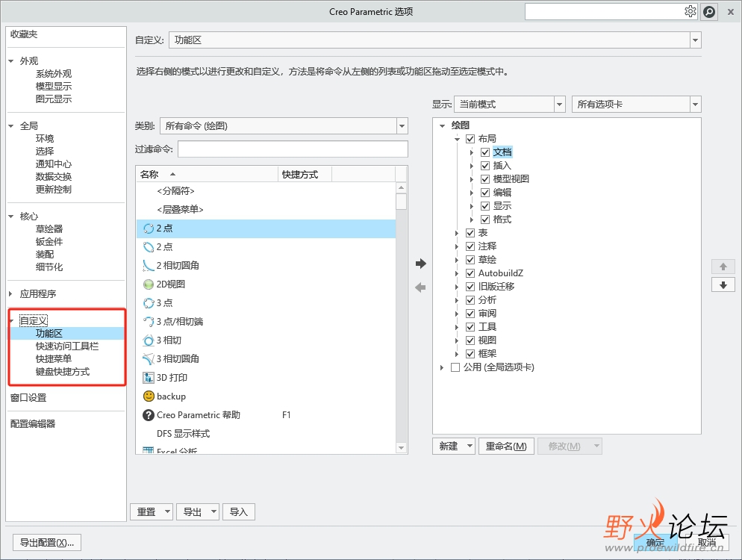Select the 3 相切圆角 command icon
Screen dimensions: 742x560
(149, 359)
